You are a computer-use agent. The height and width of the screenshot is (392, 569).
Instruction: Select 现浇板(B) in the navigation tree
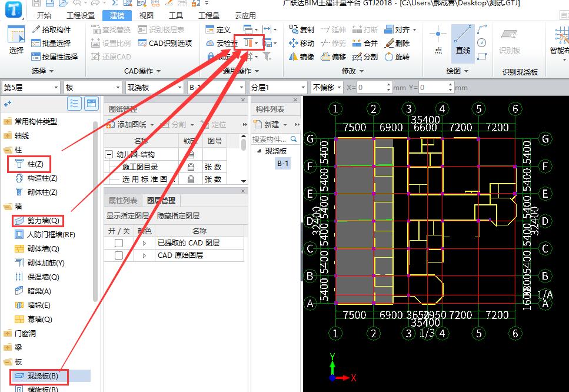[36, 376]
